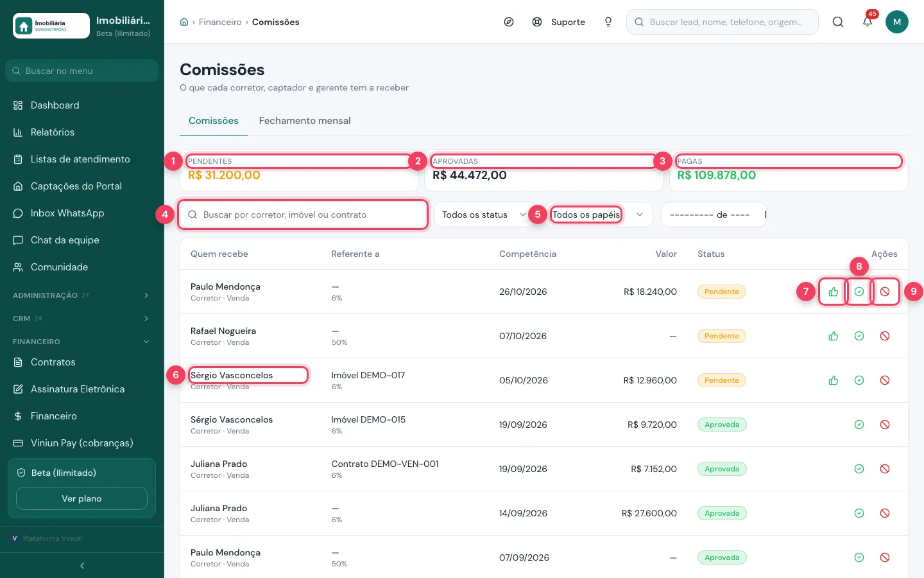
Task: Click the Sérgio Vasconcelos name in DEMO-017 row
Action: [232, 375]
